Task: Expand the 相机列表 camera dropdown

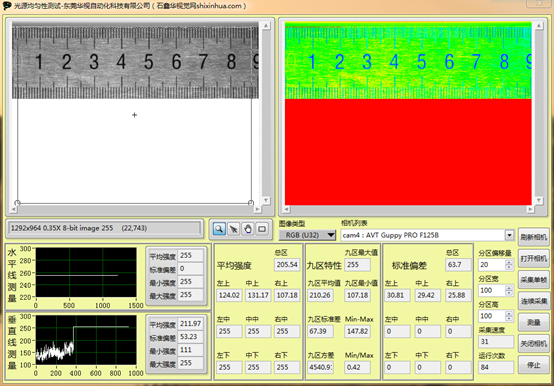Action: point(509,235)
